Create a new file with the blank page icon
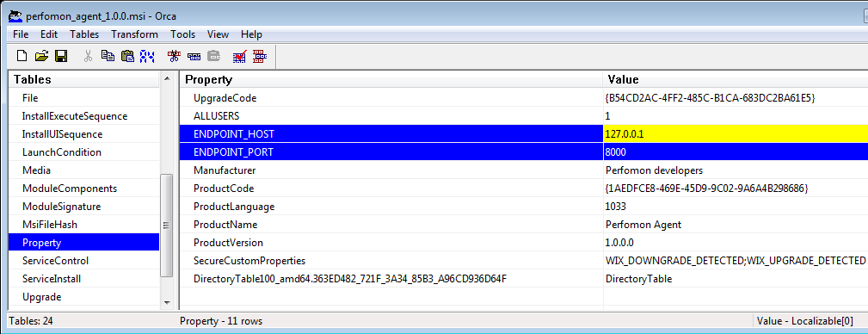This screenshot has height=334, width=868. point(22,56)
